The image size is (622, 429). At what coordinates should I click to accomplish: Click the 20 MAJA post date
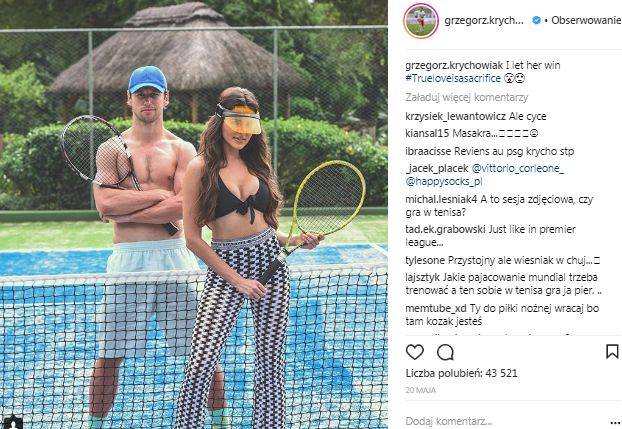420,390
